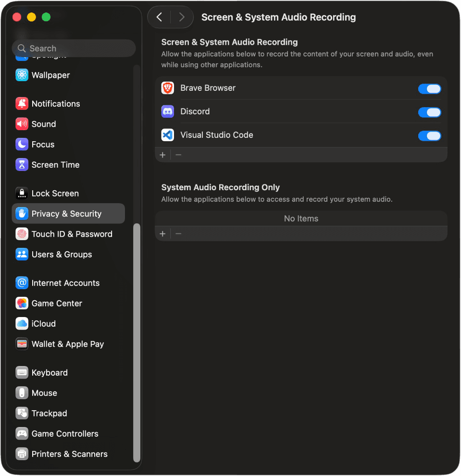Open Touch ID & Password pane
This screenshot has height=476, width=461.
pos(68,234)
